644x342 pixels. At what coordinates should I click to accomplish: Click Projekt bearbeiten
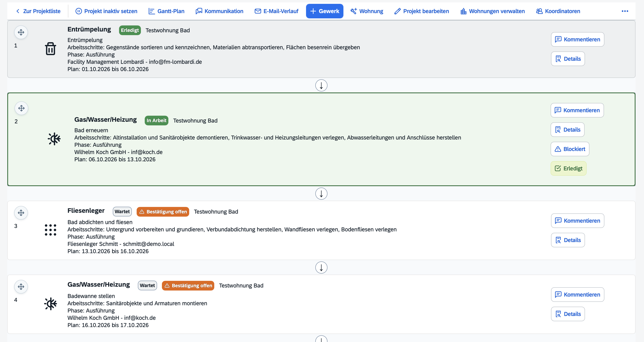(x=421, y=11)
